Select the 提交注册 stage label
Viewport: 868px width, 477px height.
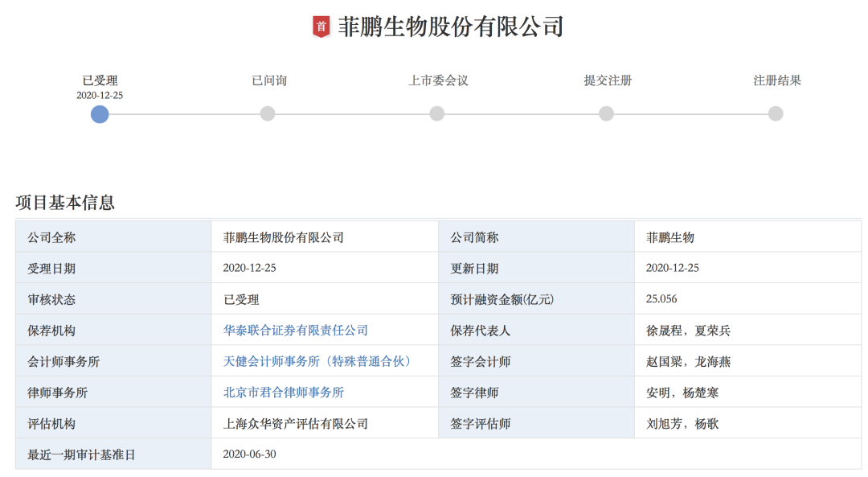coord(608,80)
